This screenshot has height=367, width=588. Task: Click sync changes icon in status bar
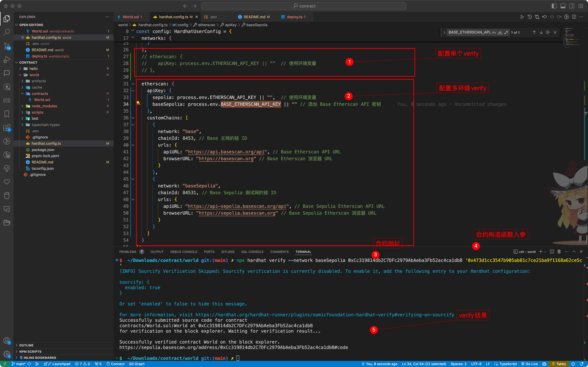click(x=29, y=364)
